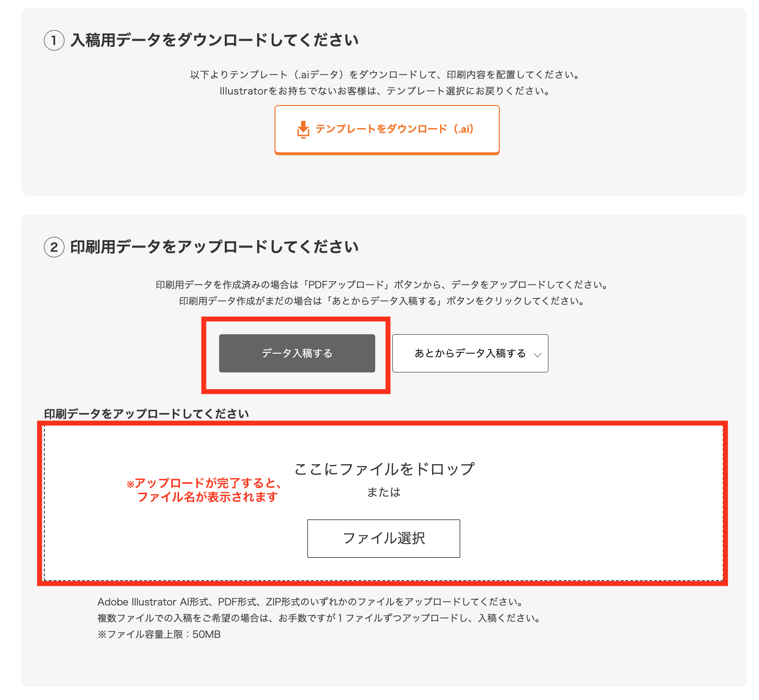Select heading 入稿用データをダウンロードしてください
Image resolution: width=759 pixels, height=700 pixels.
pos(214,40)
